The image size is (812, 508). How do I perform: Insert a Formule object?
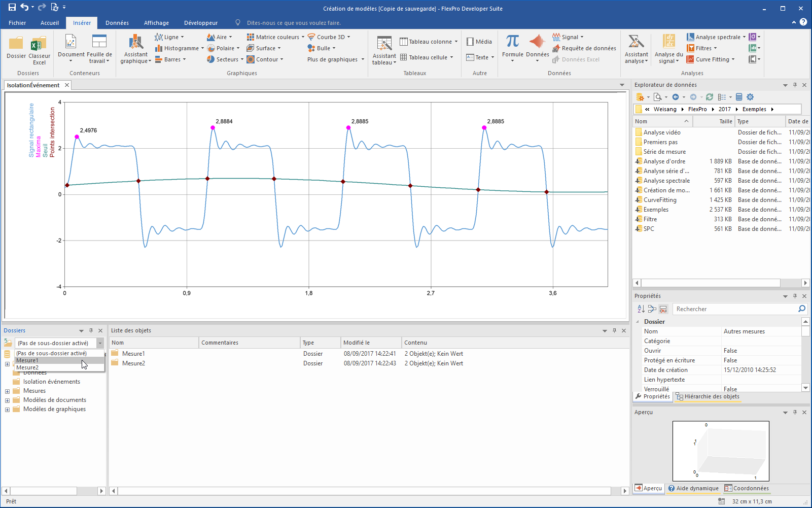[x=513, y=48]
